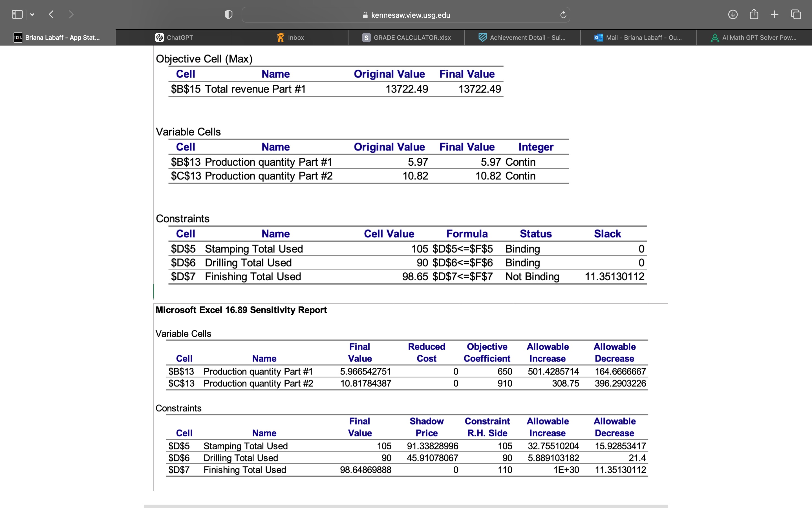Reload the page with refresh icon
The image size is (812, 508).
(563, 15)
